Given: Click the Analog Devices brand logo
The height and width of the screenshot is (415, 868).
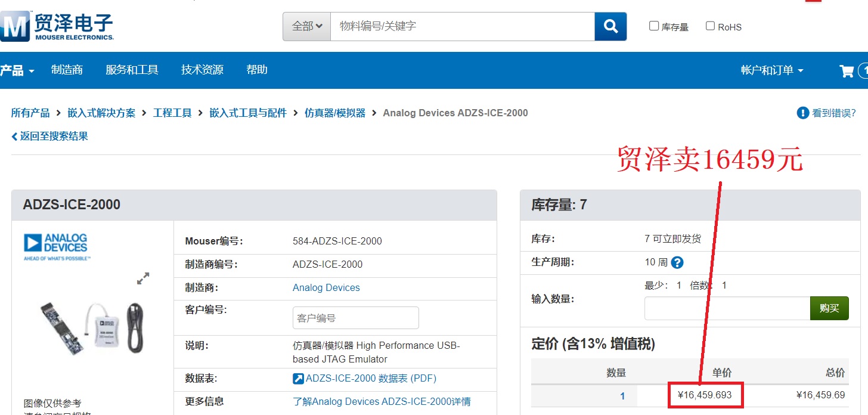Looking at the screenshot, I should [57, 247].
